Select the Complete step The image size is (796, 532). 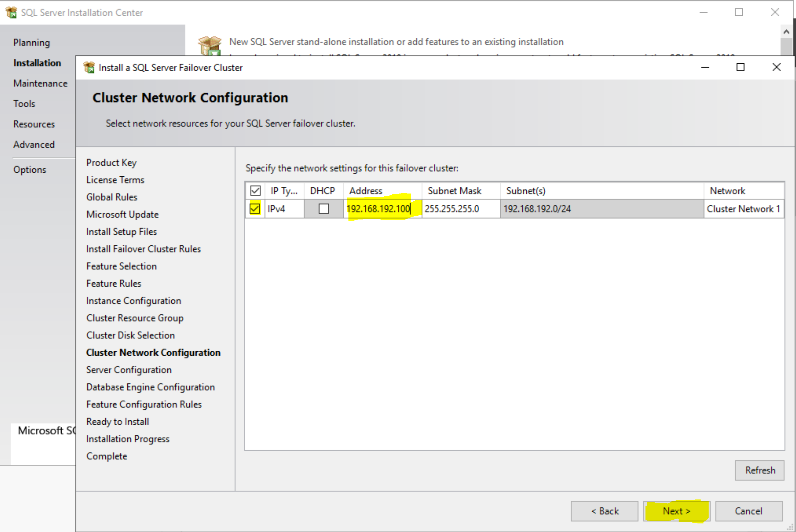(107, 456)
